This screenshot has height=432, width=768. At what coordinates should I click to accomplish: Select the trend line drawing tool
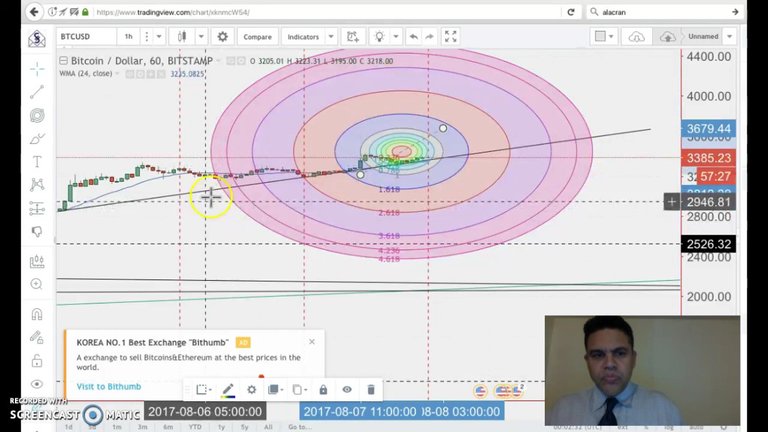click(37, 92)
